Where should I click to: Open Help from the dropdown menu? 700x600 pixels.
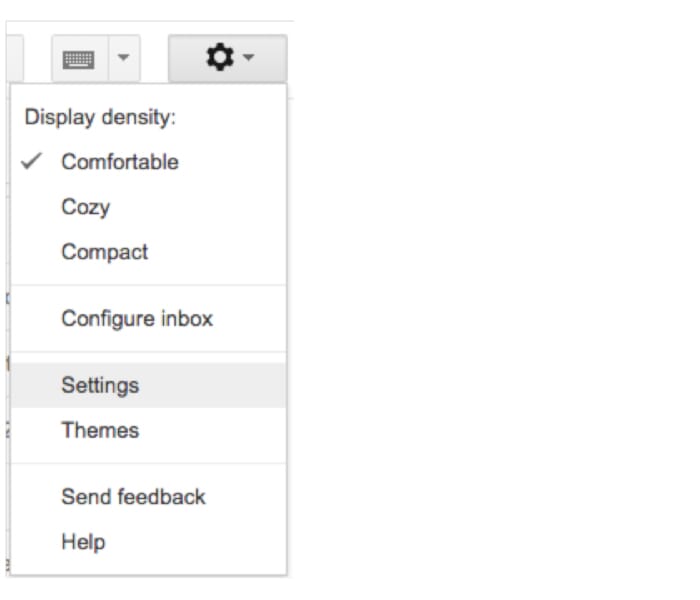(148, 542)
